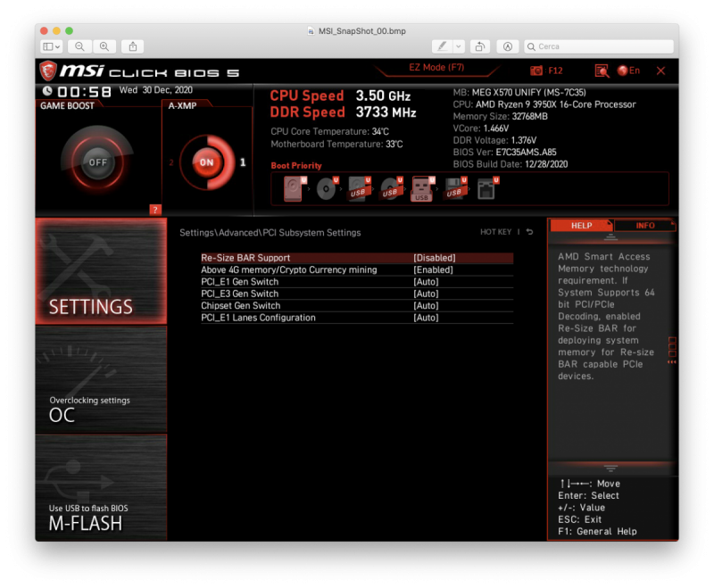Click the MSI_SnapShot_00.bmp window title

point(362,31)
